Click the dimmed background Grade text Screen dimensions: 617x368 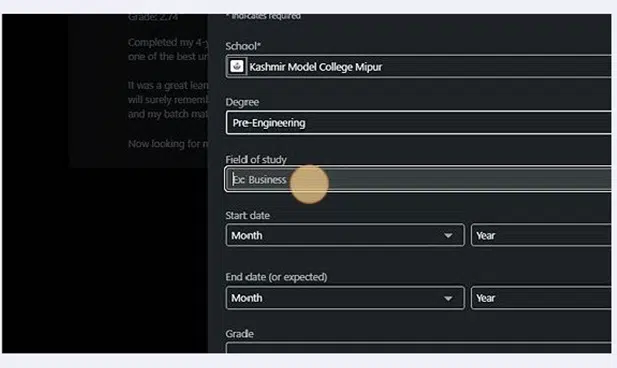coord(153,17)
